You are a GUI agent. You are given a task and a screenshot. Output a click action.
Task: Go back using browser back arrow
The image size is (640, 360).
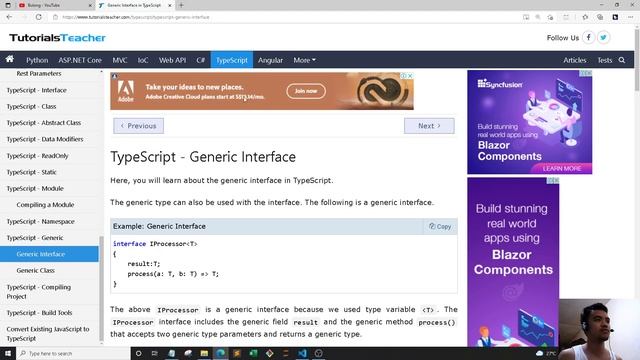pos(9,17)
